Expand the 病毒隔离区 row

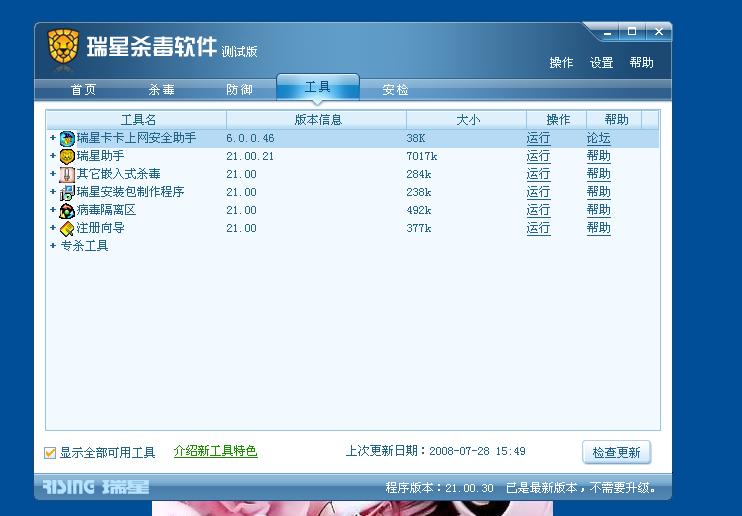pos(53,210)
